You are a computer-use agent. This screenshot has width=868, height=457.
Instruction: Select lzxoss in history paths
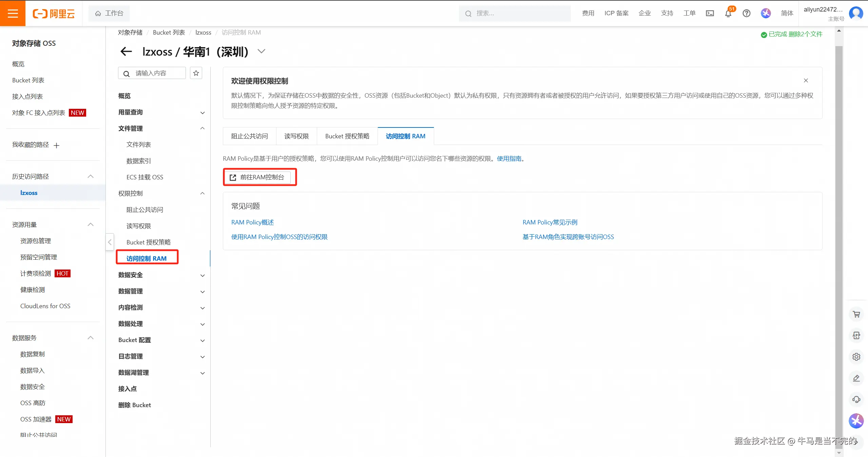[29, 193]
